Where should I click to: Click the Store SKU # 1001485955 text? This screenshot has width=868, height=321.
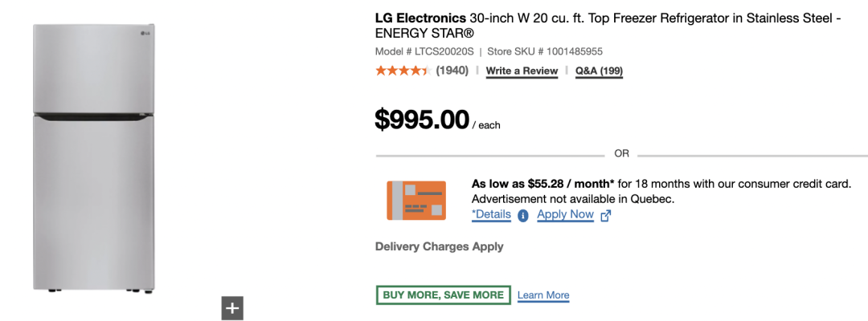point(546,51)
